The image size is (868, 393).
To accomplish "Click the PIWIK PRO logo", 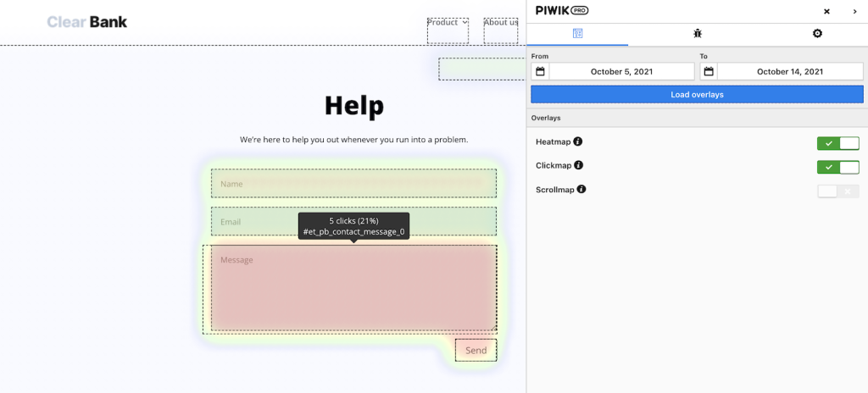I will (x=562, y=10).
